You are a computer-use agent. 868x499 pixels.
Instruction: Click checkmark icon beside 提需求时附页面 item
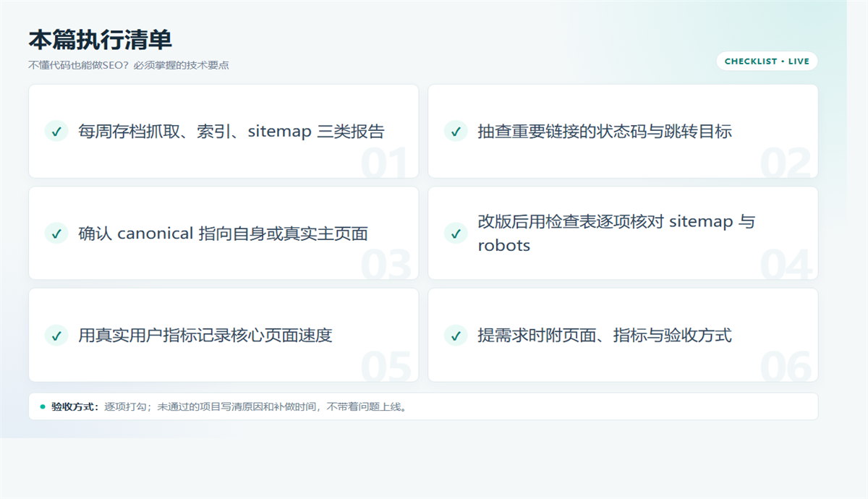[456, 335]
